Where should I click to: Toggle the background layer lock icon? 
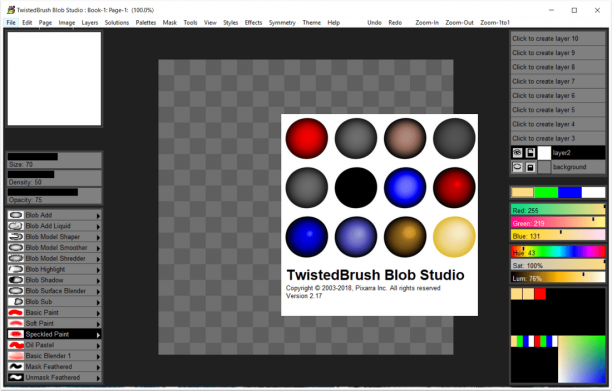[530, 167]
